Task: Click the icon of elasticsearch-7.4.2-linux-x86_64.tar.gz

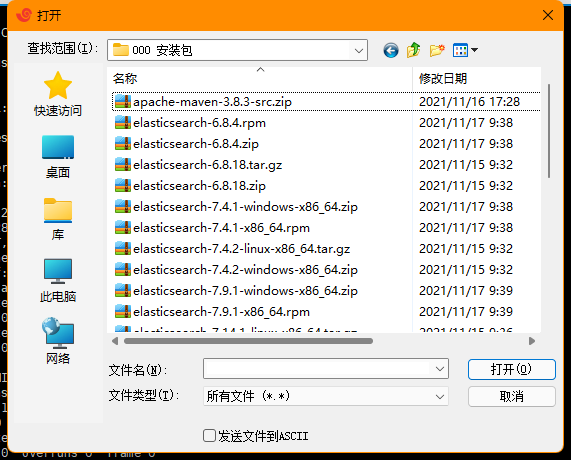Action: pyautogui.click(x=123, y=248)
